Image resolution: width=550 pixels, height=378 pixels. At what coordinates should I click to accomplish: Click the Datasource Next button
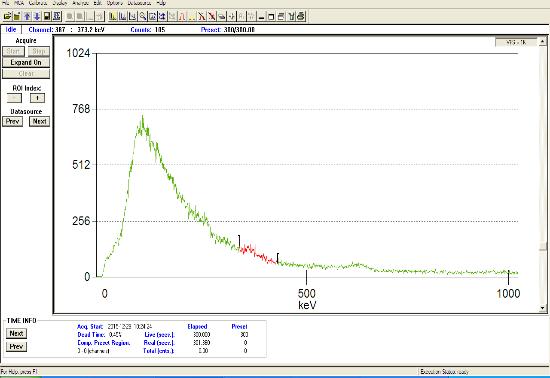click(x=39, y=121)
